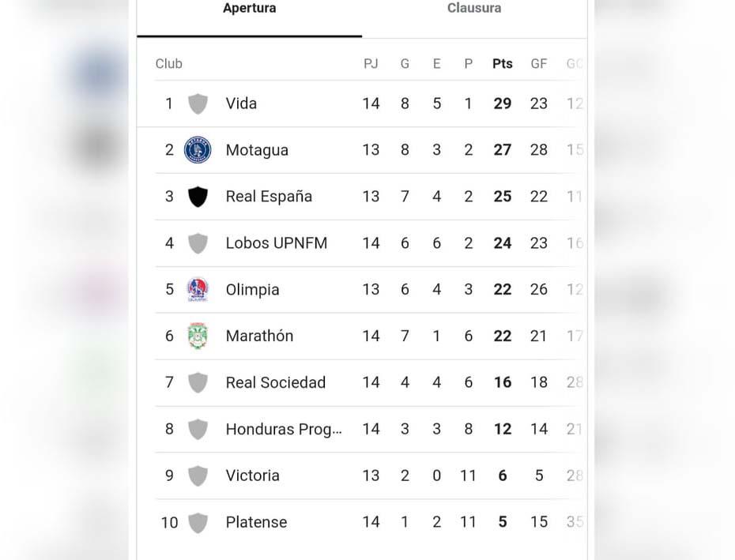
Task: Open the Motagua team page
Action: pyautogui.click(x=257, y=150)
